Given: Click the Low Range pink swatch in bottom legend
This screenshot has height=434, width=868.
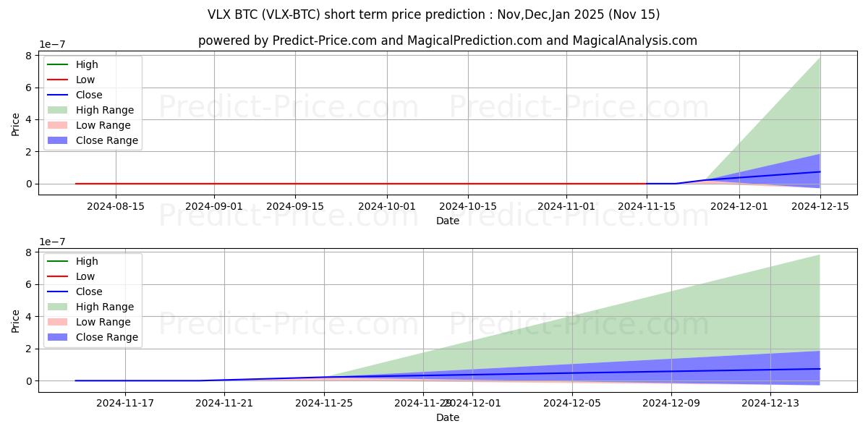Looking at the screenshot, I should tap(59, 323).
